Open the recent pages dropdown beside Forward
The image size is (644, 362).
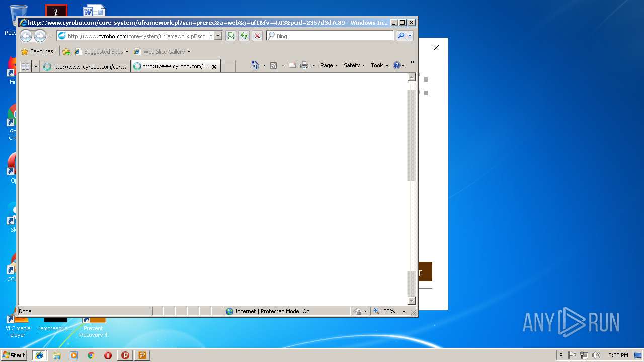coord(51,36)
